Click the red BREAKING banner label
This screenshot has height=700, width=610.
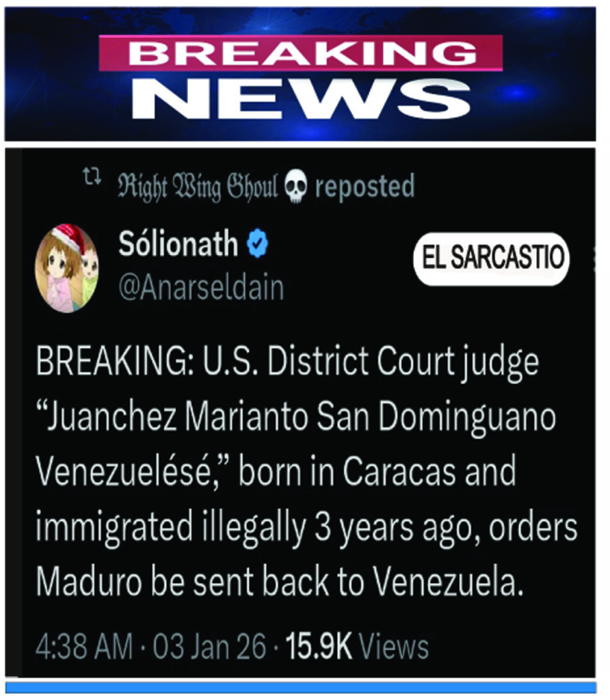pyautogui.click(x=300, y=53)
